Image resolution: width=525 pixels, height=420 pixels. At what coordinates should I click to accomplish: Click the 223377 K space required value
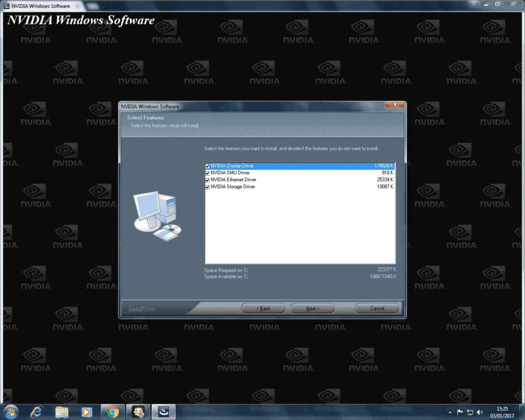click(x=387, y=269)
